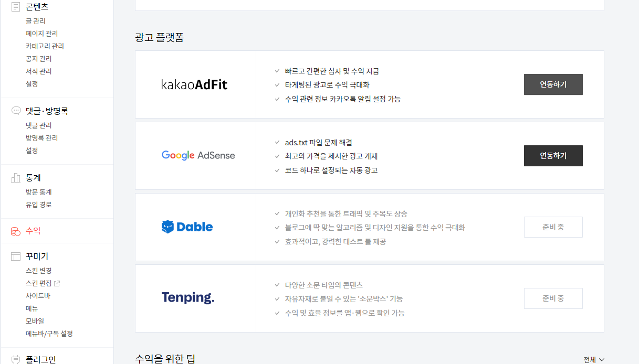Click 연동하기 for Google AdSense
The width and height of the screenshot is (639, 364).
553,156
